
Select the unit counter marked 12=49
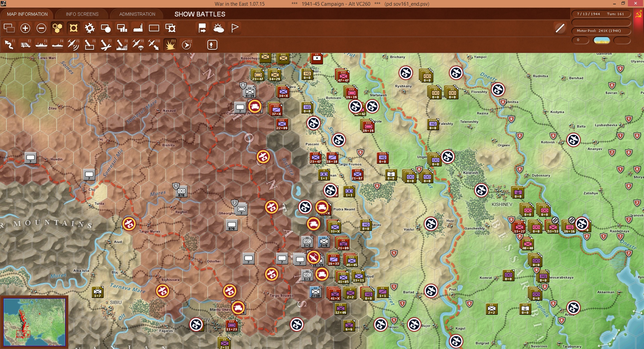[340, 308]
